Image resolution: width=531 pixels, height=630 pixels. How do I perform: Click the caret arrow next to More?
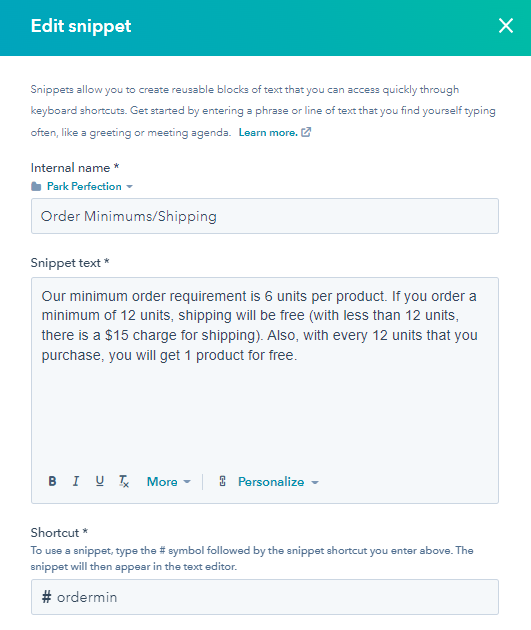187,482
